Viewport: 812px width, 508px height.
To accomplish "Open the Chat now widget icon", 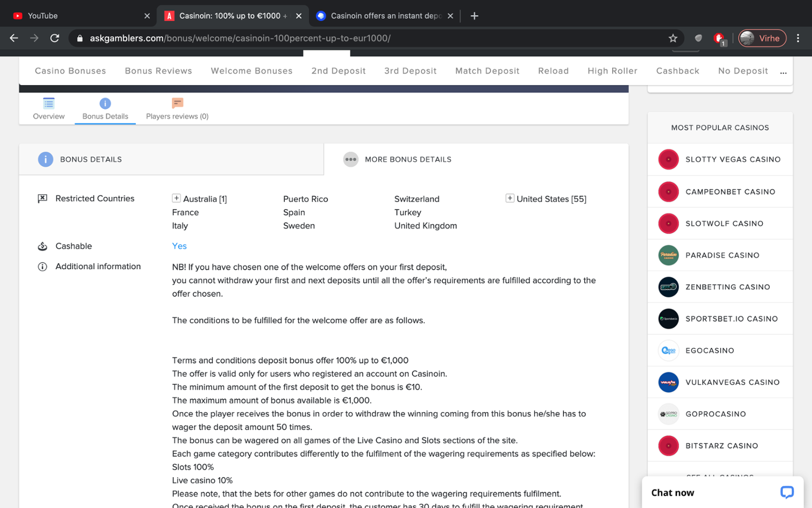I will click(787, 492).
